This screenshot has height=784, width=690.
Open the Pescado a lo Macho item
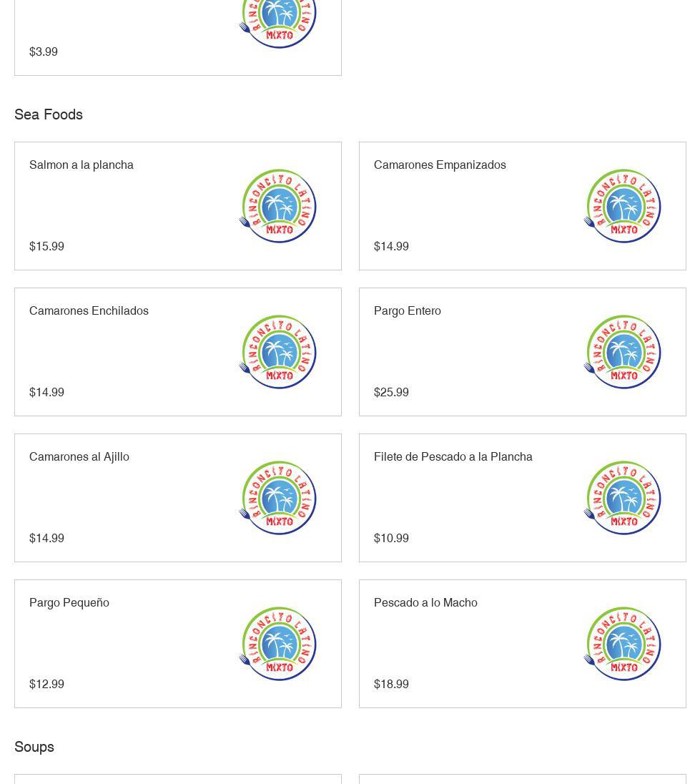pos(425,602)
